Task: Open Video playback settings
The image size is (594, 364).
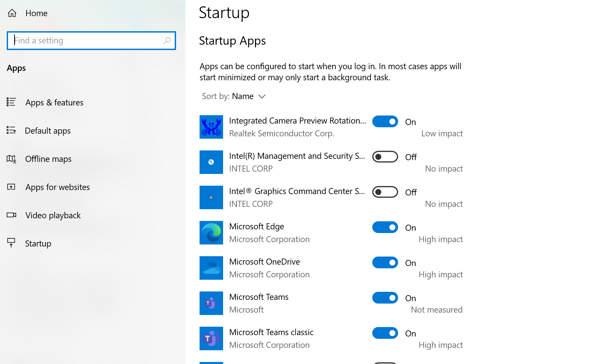Action: (x=53, y=215)
